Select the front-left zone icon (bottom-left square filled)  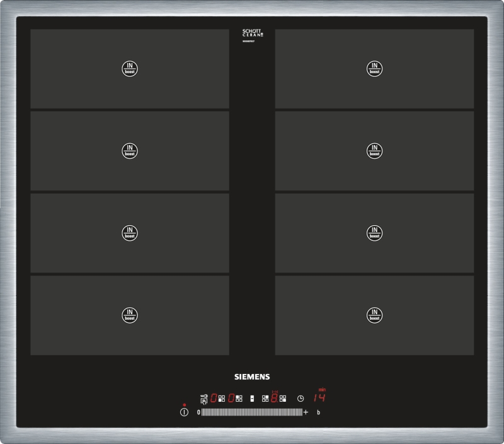[222, 399]
